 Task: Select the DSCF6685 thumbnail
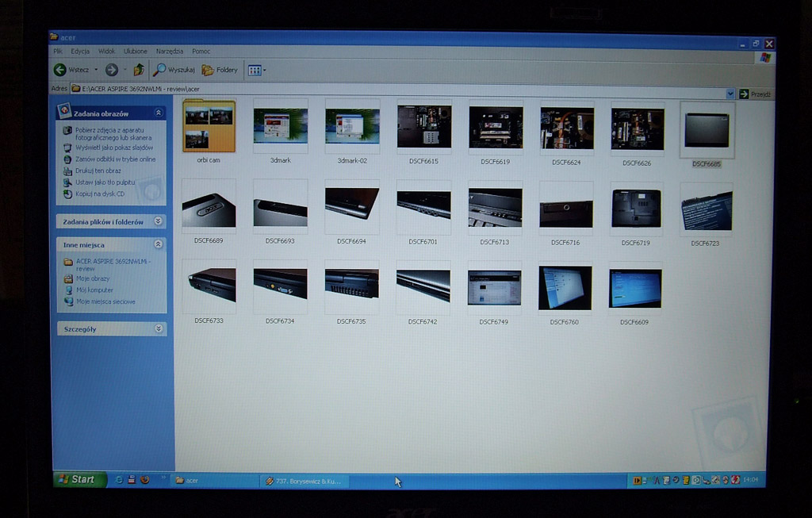pyautogui.click(x=707, y=129)
